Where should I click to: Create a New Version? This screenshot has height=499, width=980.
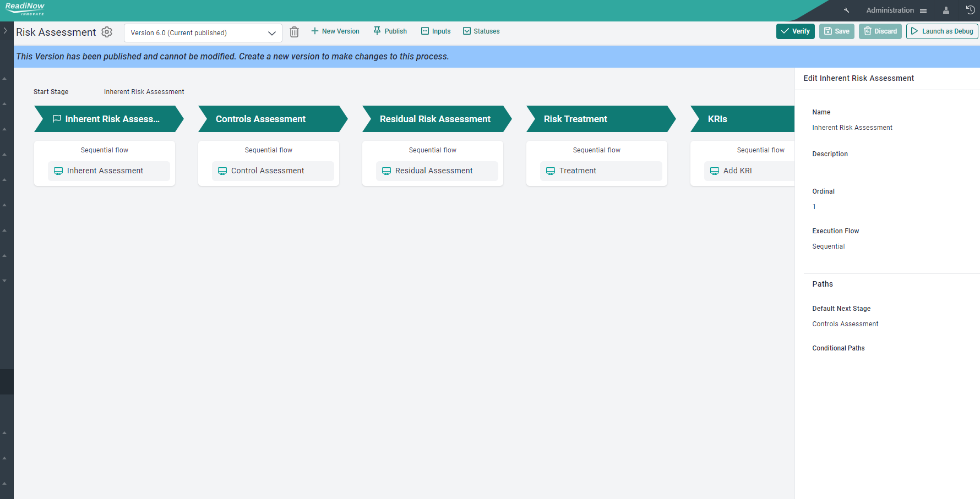335,31
